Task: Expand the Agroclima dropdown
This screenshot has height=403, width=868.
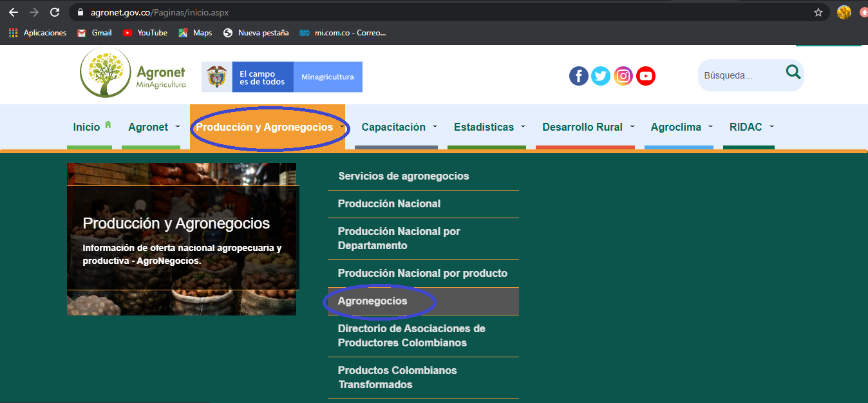Action: [x=674, y=127]
